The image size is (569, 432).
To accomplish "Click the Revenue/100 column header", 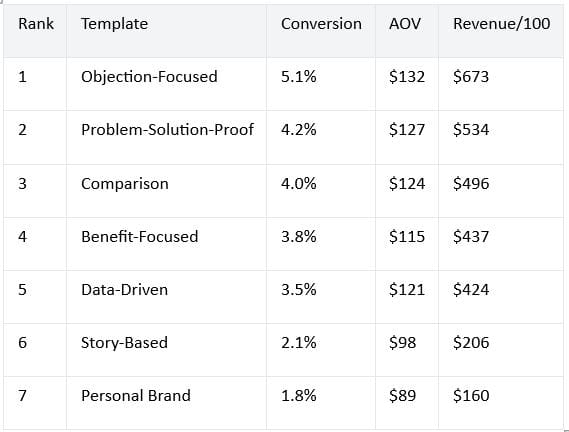I will coord(502,24).
